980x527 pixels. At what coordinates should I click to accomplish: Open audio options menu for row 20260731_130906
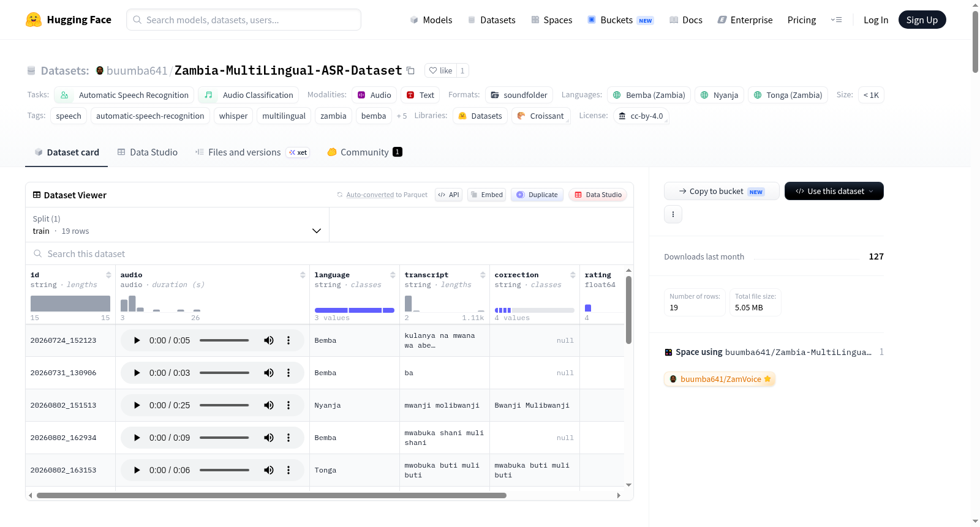[288, 373]
